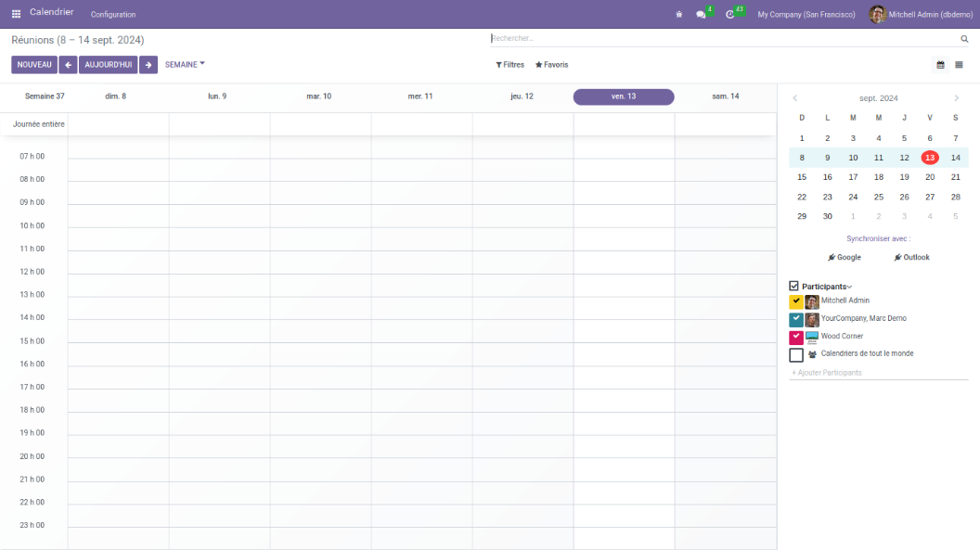Click the search magnifier icon

click(x=964, y=39)
